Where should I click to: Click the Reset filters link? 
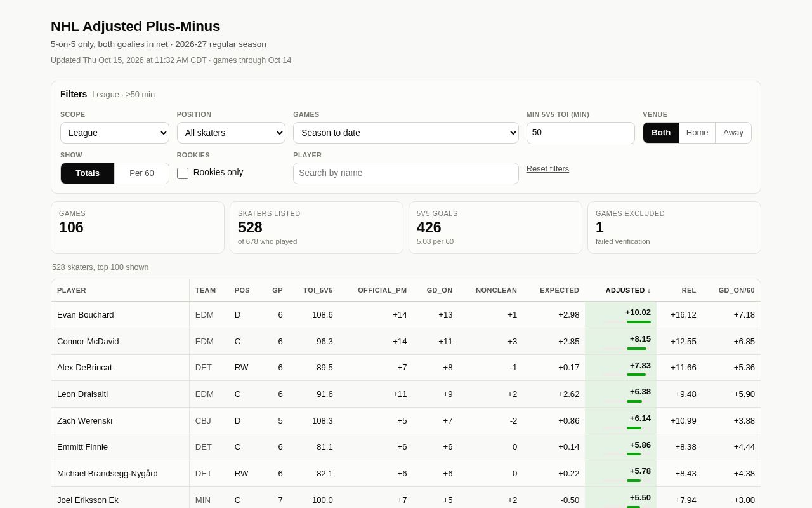tap(547, 169)
